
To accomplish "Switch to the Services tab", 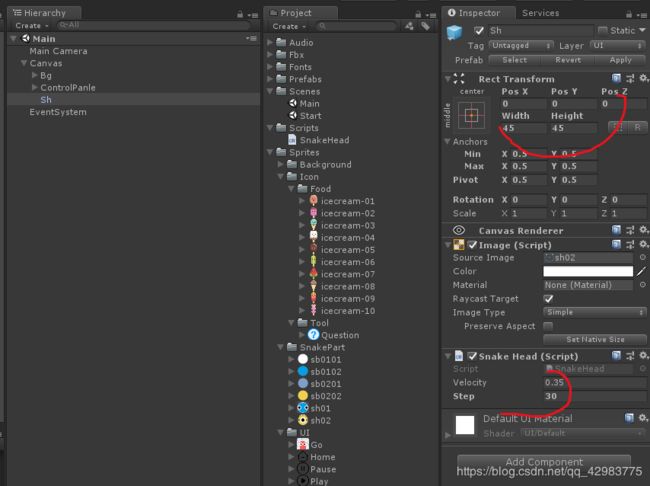I will 540,13.
